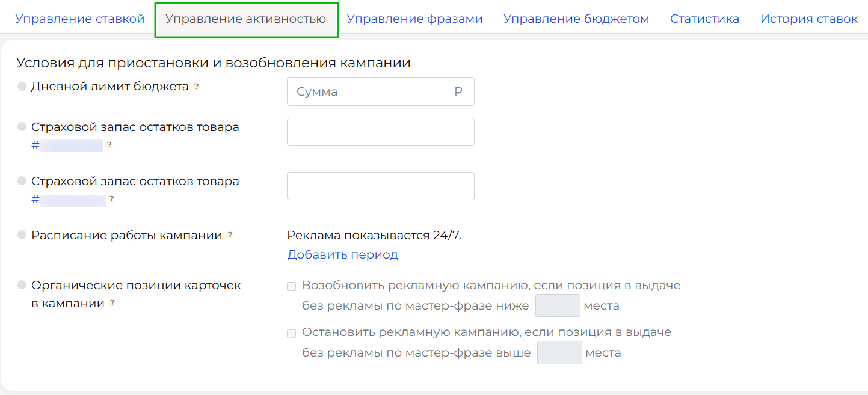Focus the Сумма daily budget input field
The height and width of the screenshot is (395, 868).
pyautogui.click(x=373, y=91)
